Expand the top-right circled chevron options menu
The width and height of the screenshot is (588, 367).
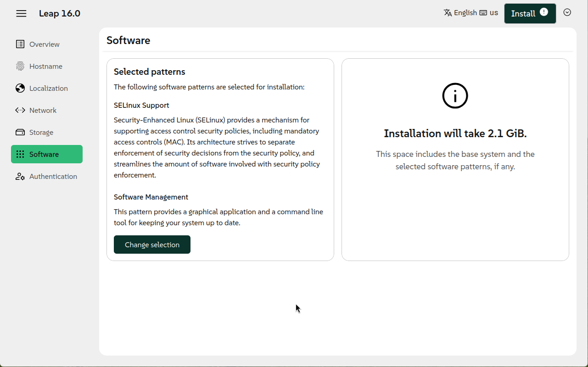(567, 12)
